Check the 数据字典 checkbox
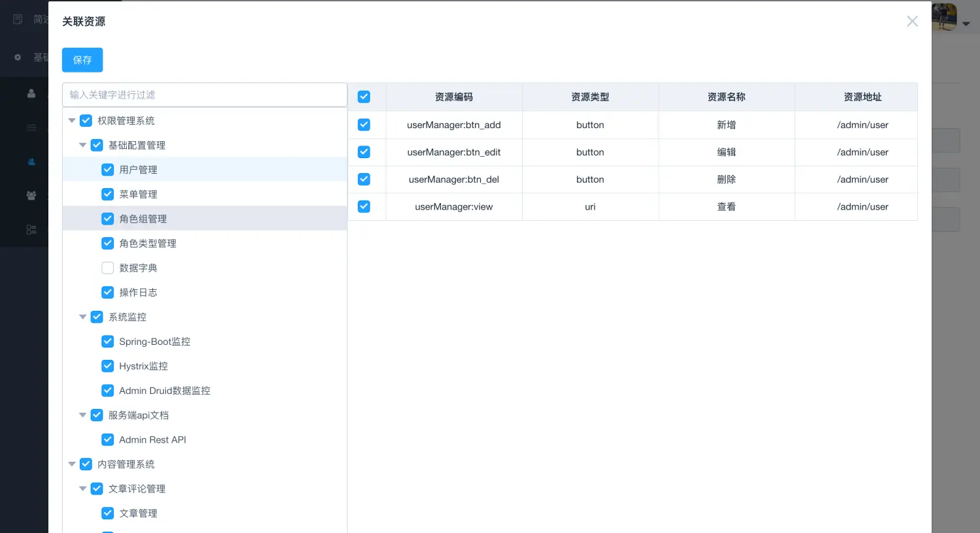 [x=108, y=268]
